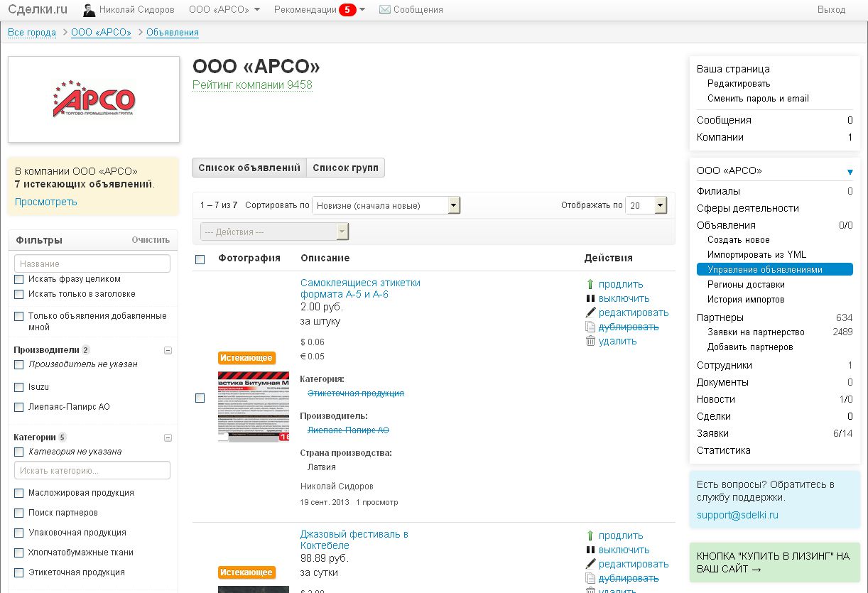Click pencil edit icon for Самоклеящиеся этикетки
The image size is (868, 593).
[590, 312]
